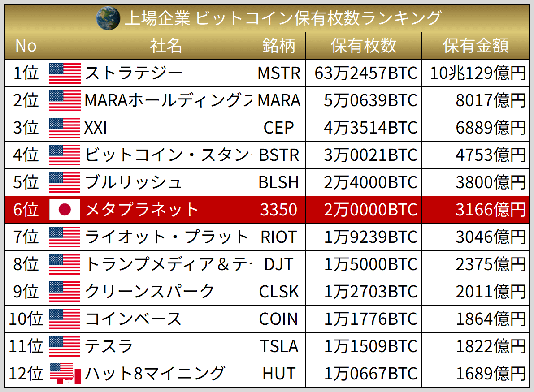Select the company name ハット8マイニング
Viewport: 534px width, 392px height.
[155, 374]
